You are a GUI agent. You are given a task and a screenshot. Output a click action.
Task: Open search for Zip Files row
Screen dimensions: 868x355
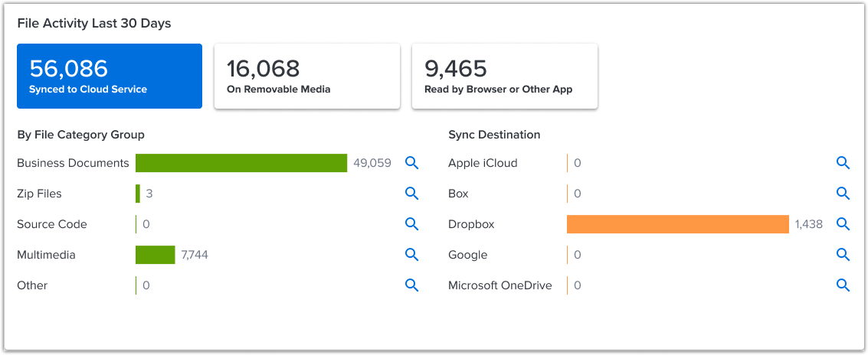coord(411,194)
